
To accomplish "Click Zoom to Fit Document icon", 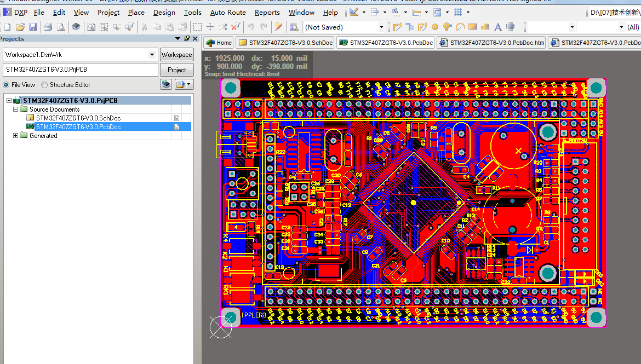I will click(91, 27).
